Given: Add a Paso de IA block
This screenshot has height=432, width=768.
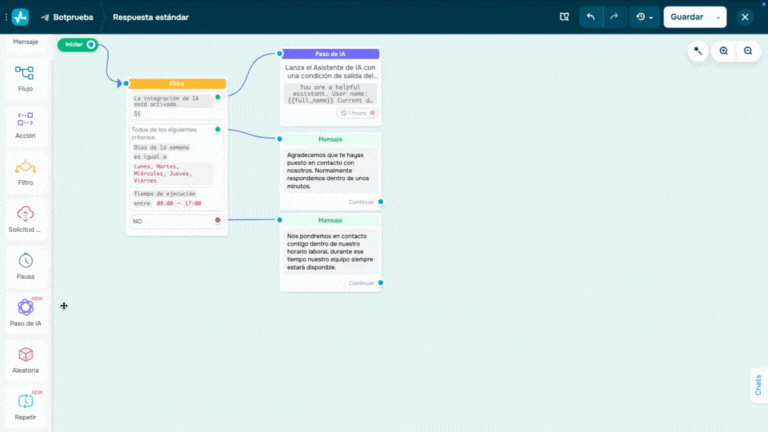Looking at the screenshot, I should pyautogui.click(x=25, y=308).
